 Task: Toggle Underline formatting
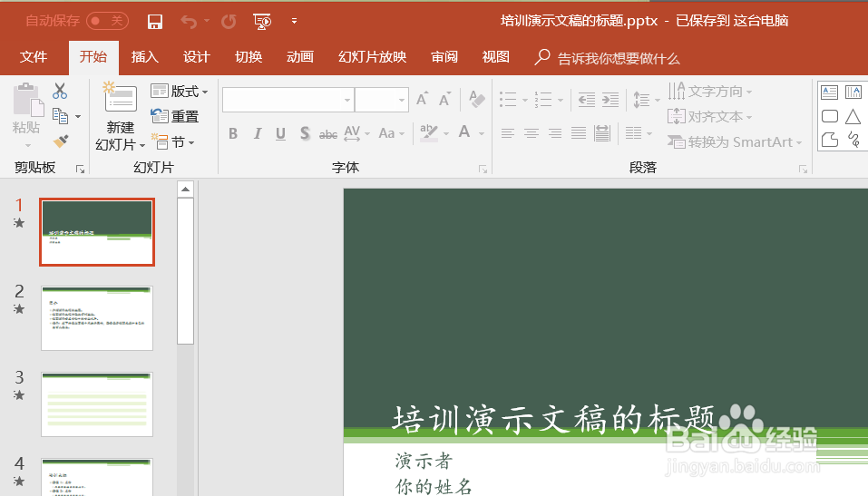click(x=280, y=133)
